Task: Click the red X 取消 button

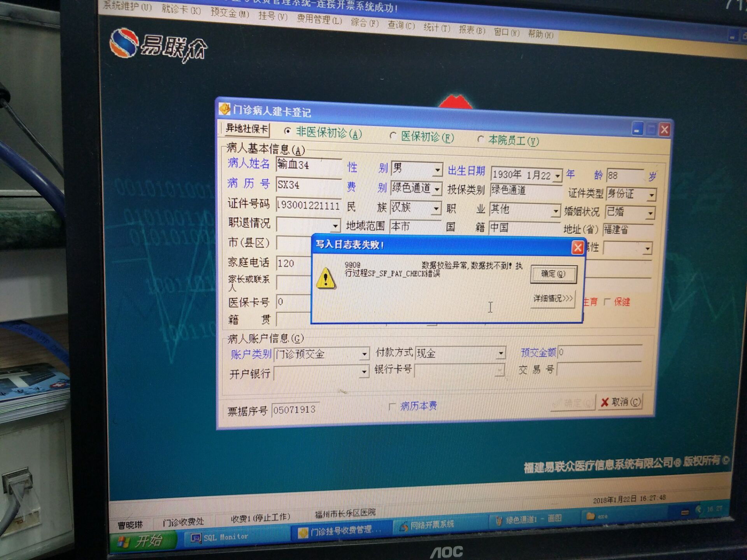Action: click(x=620, y=402)
